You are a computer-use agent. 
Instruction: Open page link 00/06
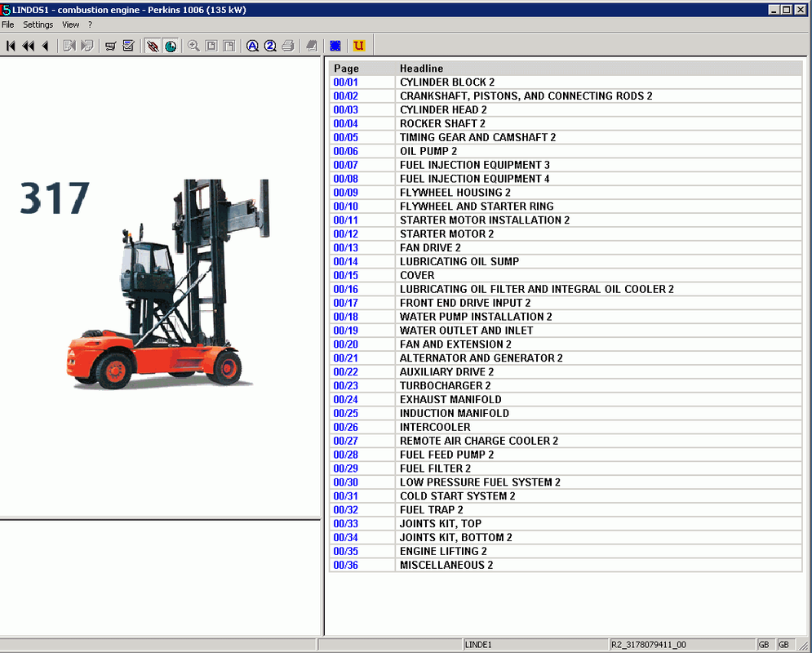[x=345, y=151]
